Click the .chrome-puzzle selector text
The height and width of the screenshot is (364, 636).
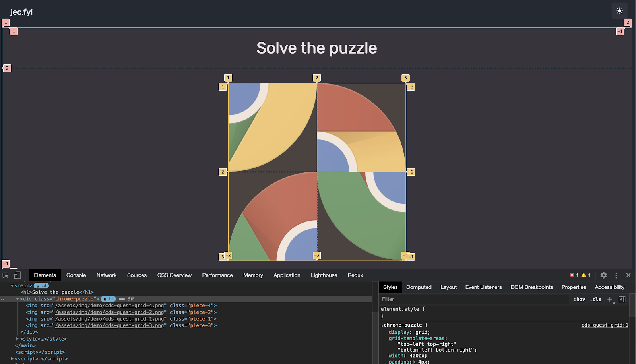pos(401,325)
